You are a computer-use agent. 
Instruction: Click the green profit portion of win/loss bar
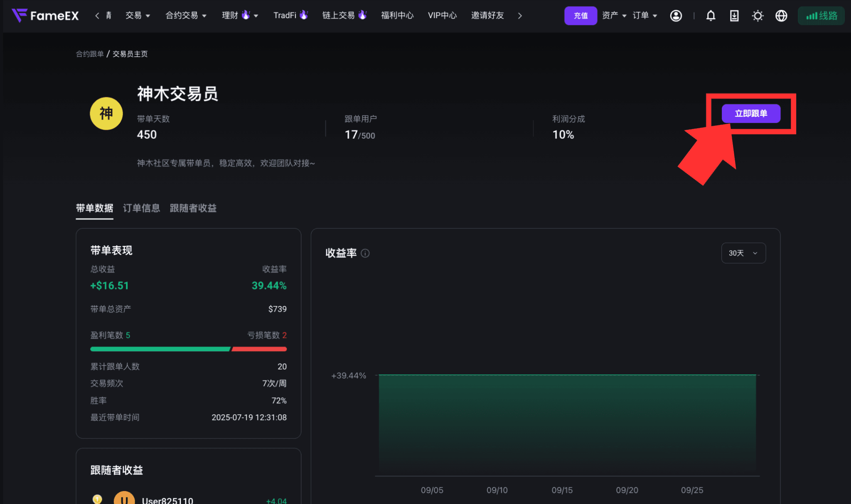pos(160,349)
